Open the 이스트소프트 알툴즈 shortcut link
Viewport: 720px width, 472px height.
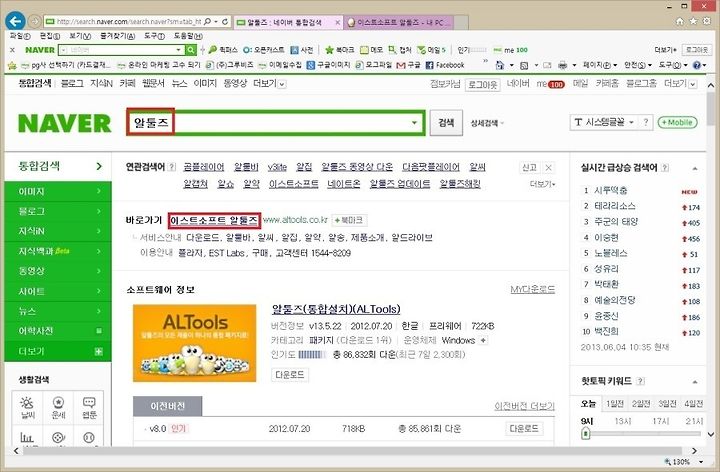214,220
